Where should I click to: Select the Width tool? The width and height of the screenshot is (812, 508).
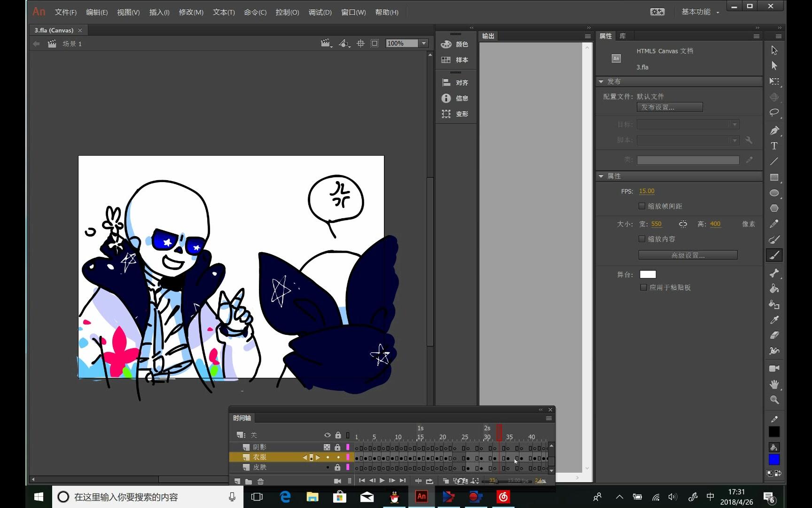coord(774,351)
